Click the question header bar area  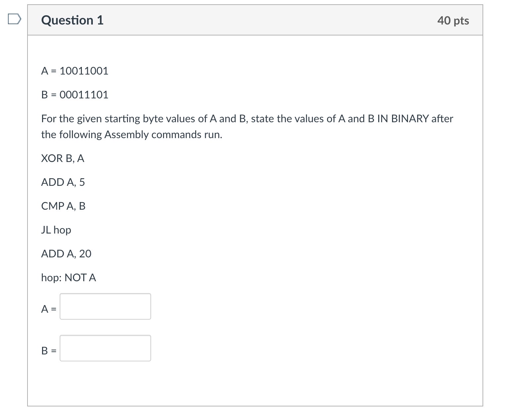click(x=255, y=20)
